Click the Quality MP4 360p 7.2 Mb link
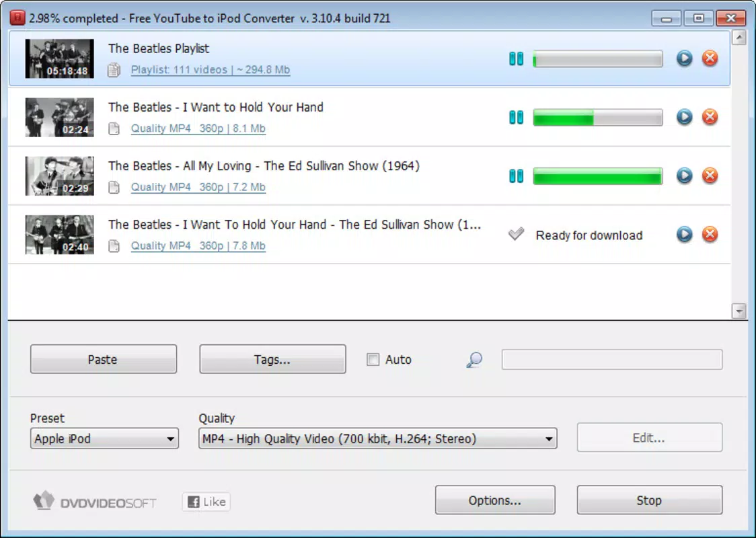756x538 pixels. point(198,187)
